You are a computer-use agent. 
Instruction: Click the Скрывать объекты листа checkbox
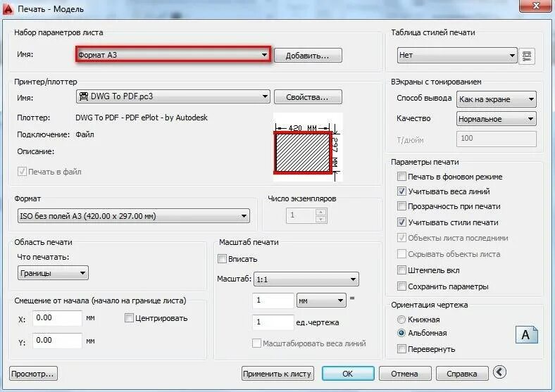pyautogui.click(x=401, y=253)
